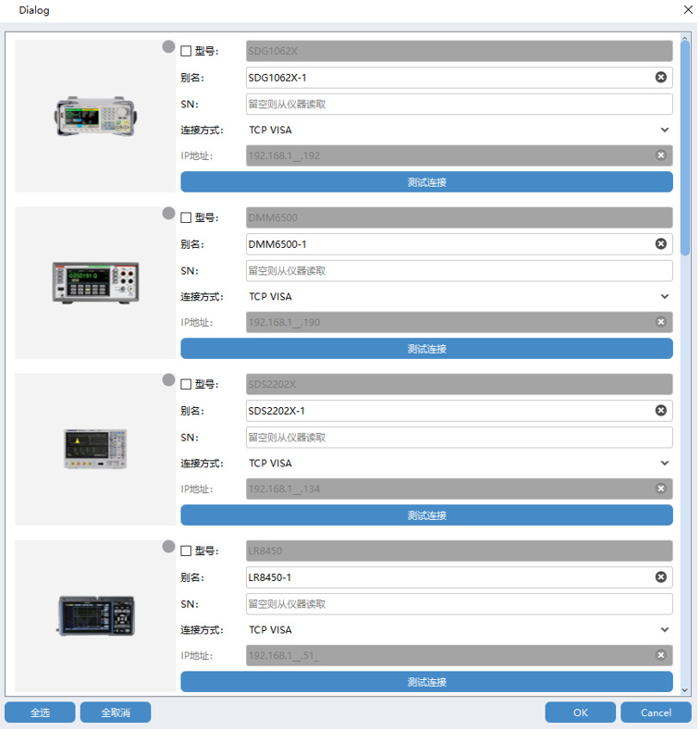Clear the DMM6500-1 alias field
This screenshot has width=700, height=743.
[x=660, y=244]
